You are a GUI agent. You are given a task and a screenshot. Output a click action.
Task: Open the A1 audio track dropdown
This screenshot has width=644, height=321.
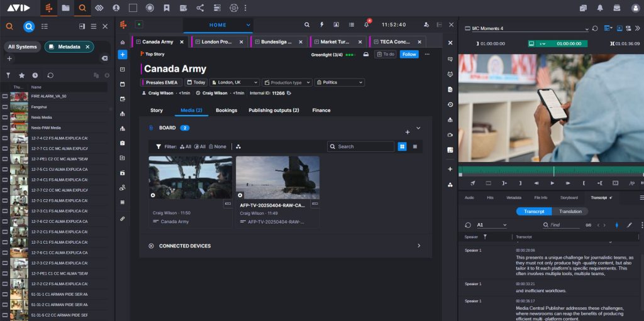click(x=491, y=225)
